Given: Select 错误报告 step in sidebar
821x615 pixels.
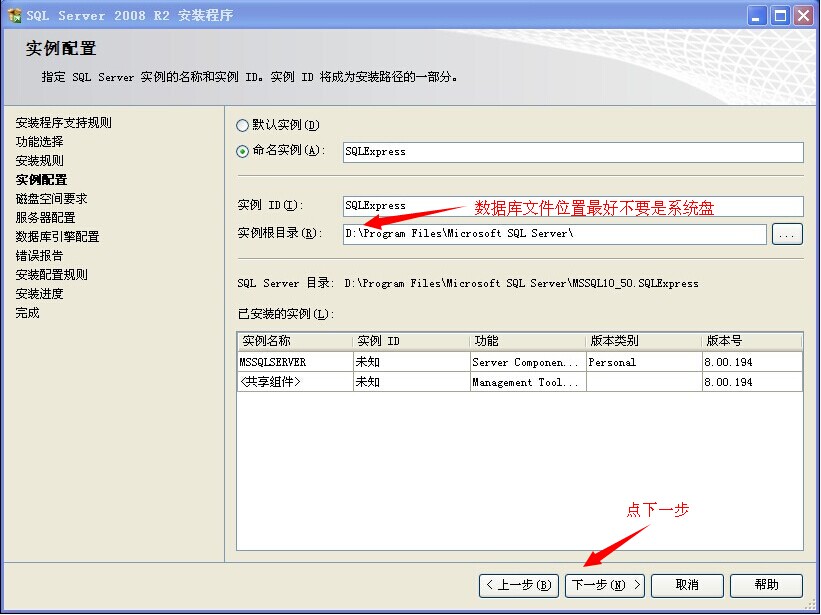Looking at the screenshot, I should point(39,256).
